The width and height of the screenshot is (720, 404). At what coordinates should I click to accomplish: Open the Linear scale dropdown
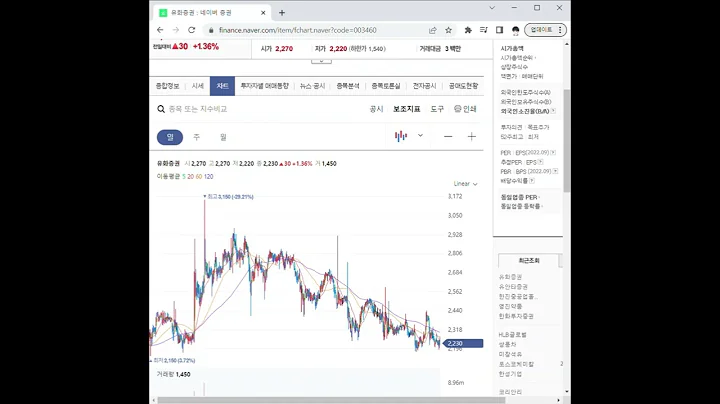[466, 184]
